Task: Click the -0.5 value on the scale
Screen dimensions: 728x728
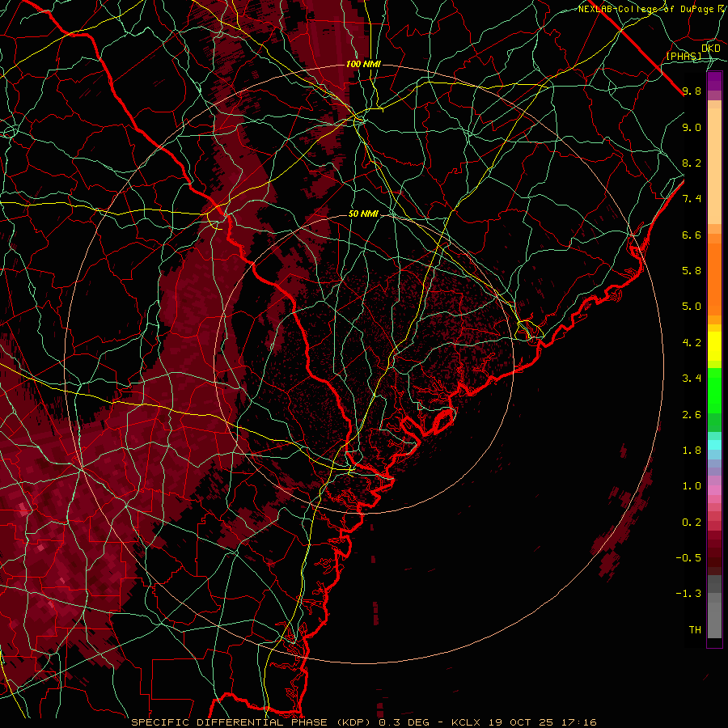Action: tap(688, 558)
